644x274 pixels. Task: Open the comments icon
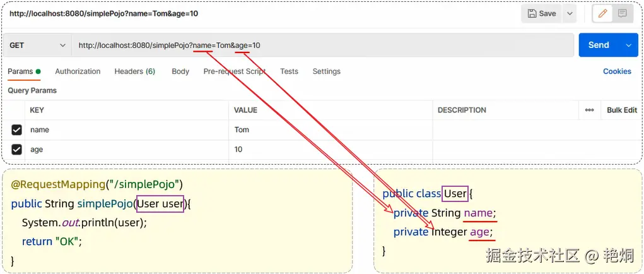(622, 13)
